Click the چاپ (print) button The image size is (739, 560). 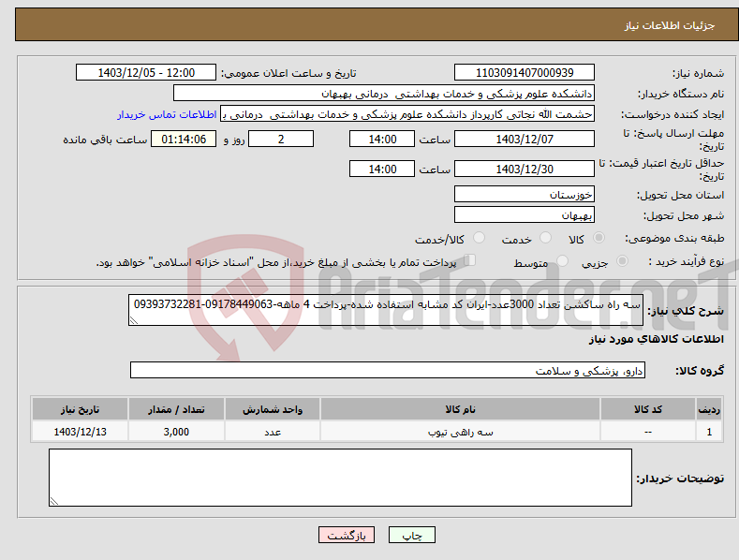[x=411, y=535]
